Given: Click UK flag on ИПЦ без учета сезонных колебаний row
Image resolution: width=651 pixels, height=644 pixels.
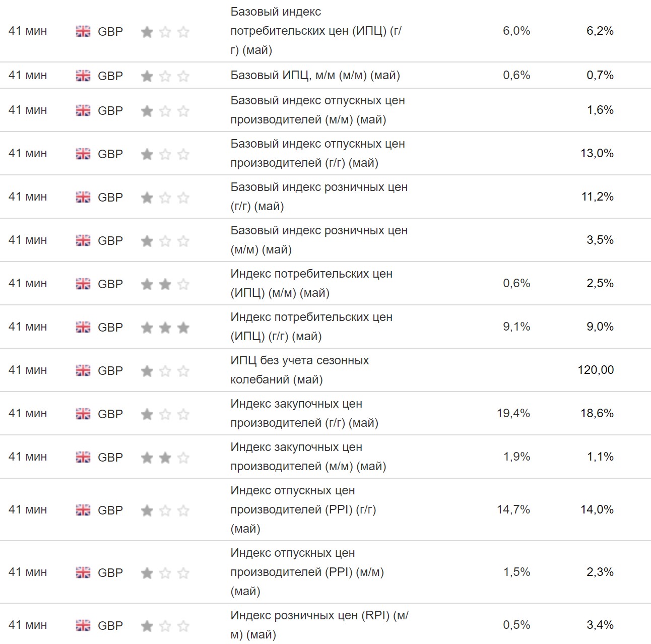Looking at the screenshot, I should pos(83,370).
